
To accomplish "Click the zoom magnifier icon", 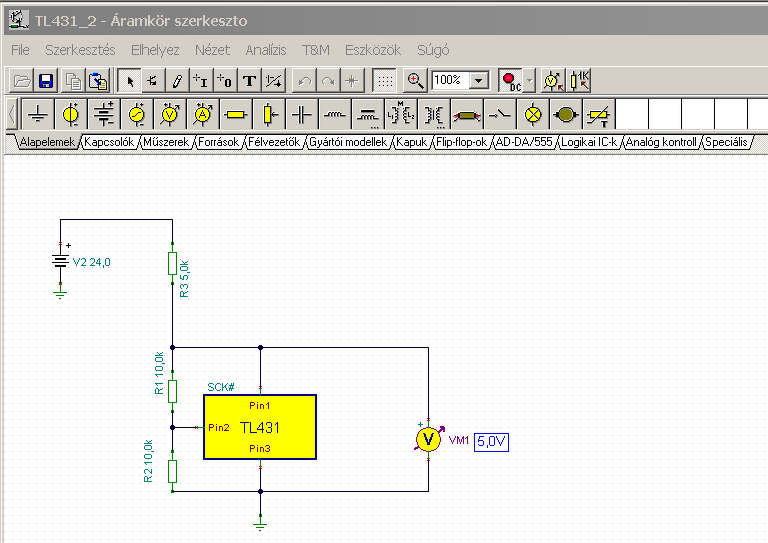I will click(x=415, y=81).
